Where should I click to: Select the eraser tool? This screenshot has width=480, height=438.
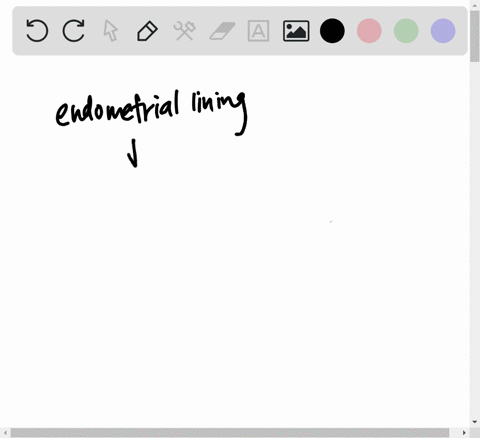(x=222, y=31)
